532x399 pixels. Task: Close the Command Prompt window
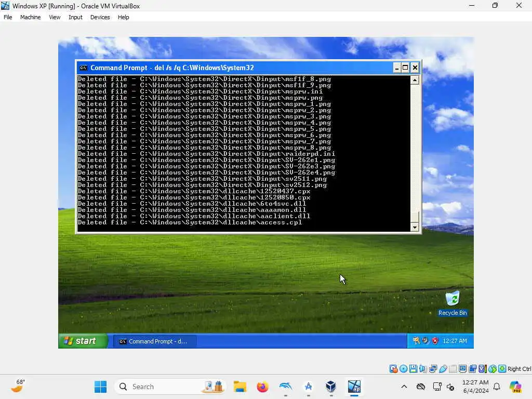415,68
